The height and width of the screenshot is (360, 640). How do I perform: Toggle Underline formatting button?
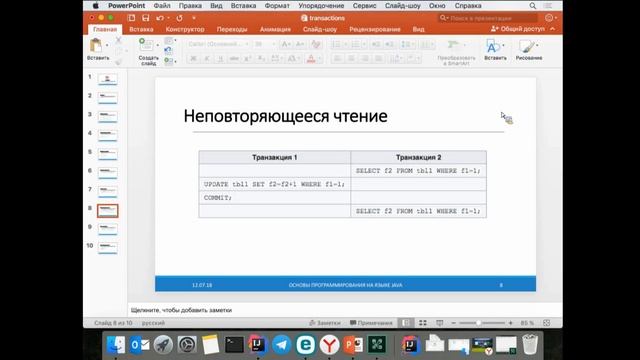220,59
